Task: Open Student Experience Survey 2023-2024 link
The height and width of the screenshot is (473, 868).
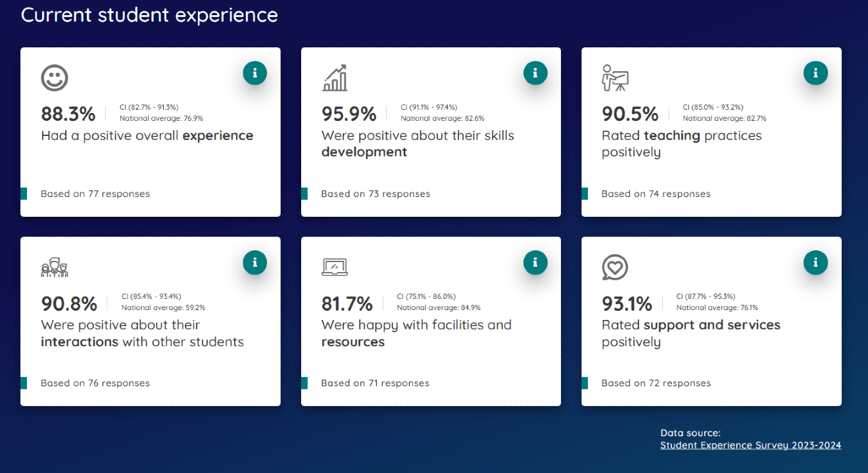Action: [x=750, y=445]
